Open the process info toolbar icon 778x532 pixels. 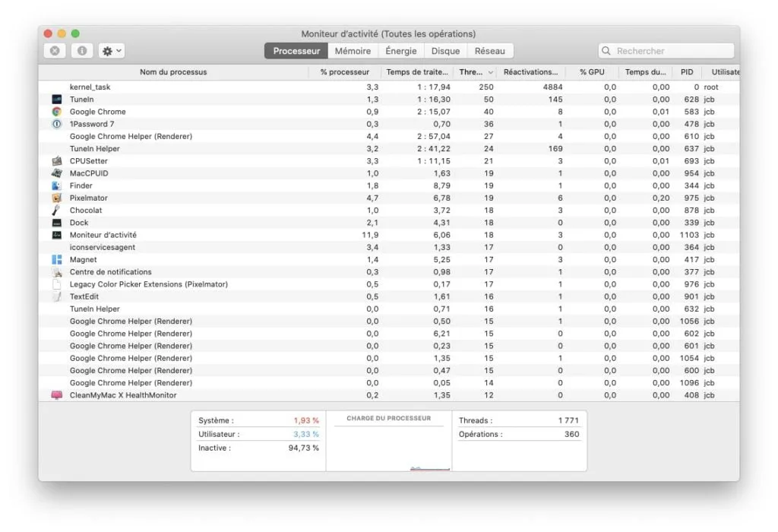[82, 51]
